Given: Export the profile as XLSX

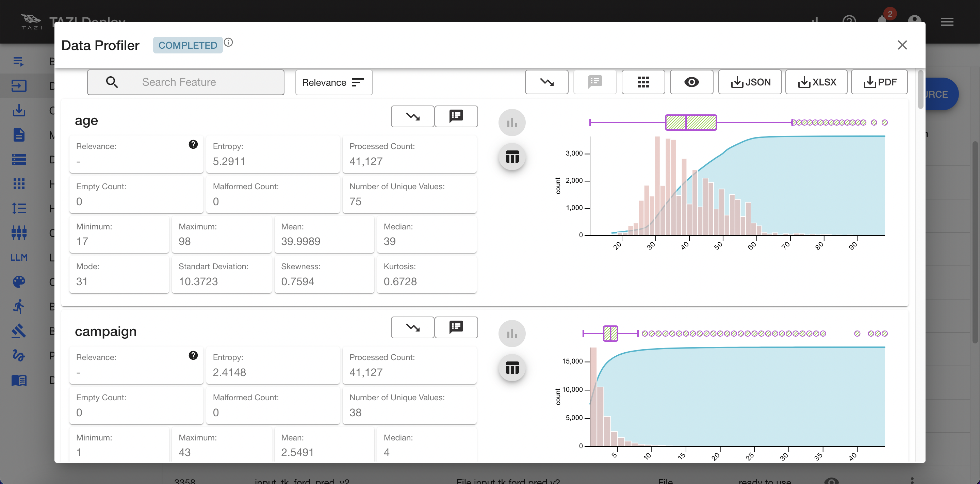Looking at the screenshot, I should point(816,82).
